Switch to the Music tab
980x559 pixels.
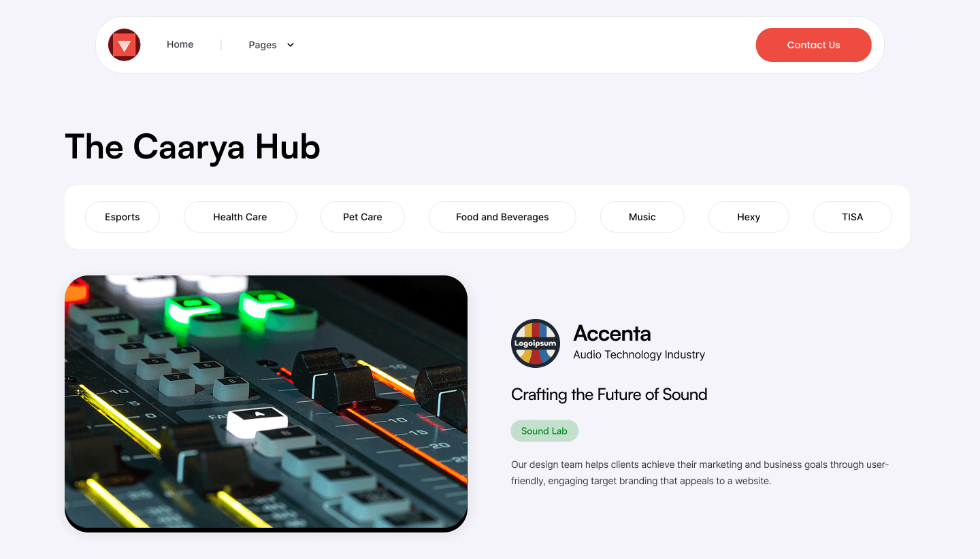pos(642,217)
